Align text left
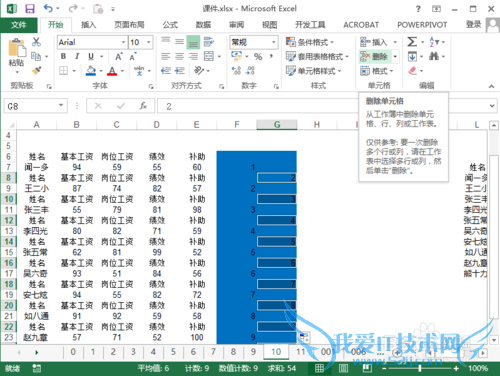 (x=166, y=56)
